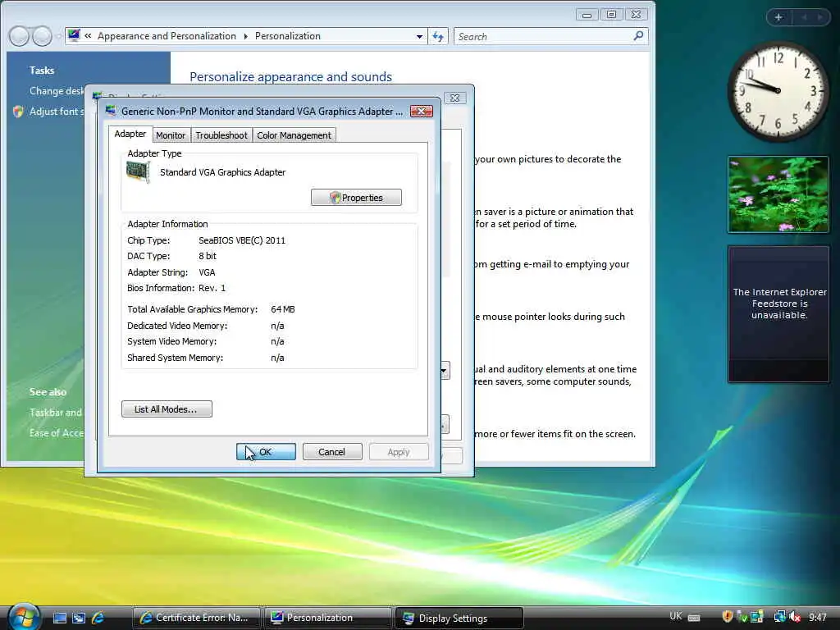The image size is (840, 630).
Task: Click Adapter String value VGA
Action: (x=207, y=272)
